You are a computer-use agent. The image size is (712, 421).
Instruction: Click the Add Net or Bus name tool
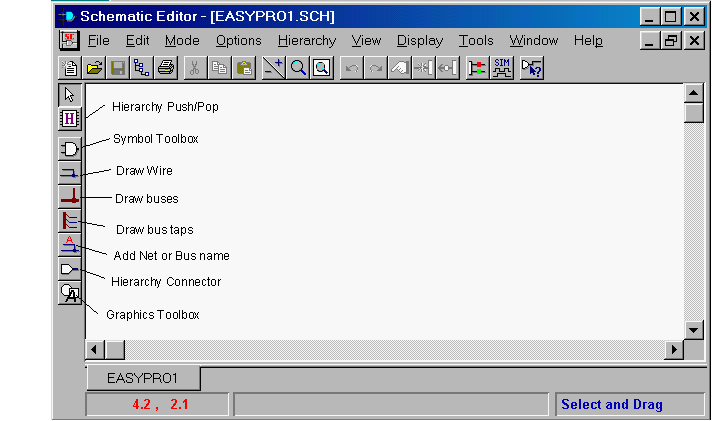click(x=69, y=244)
